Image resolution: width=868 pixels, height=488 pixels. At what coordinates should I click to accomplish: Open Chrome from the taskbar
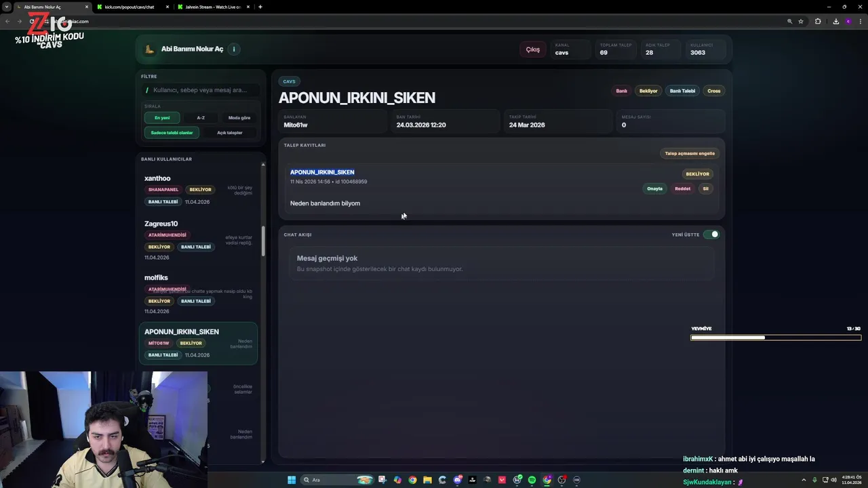coord(412,480)
